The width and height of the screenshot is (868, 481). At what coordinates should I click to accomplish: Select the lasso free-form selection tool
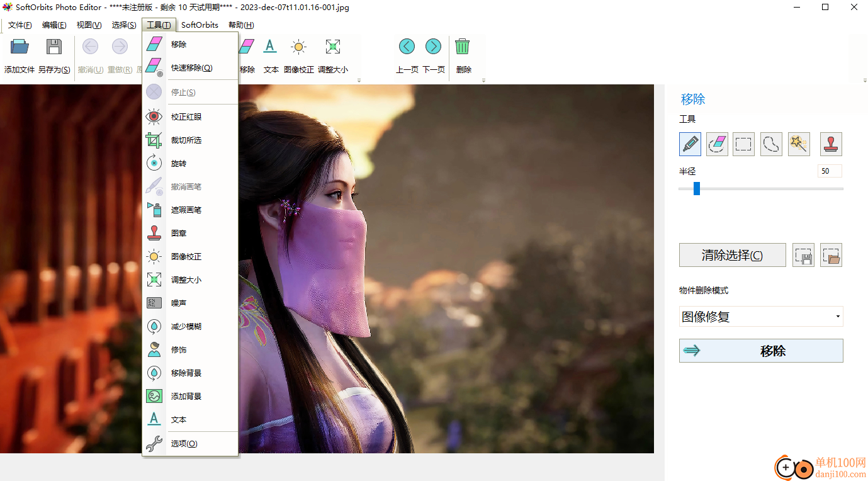click(771, 144)
